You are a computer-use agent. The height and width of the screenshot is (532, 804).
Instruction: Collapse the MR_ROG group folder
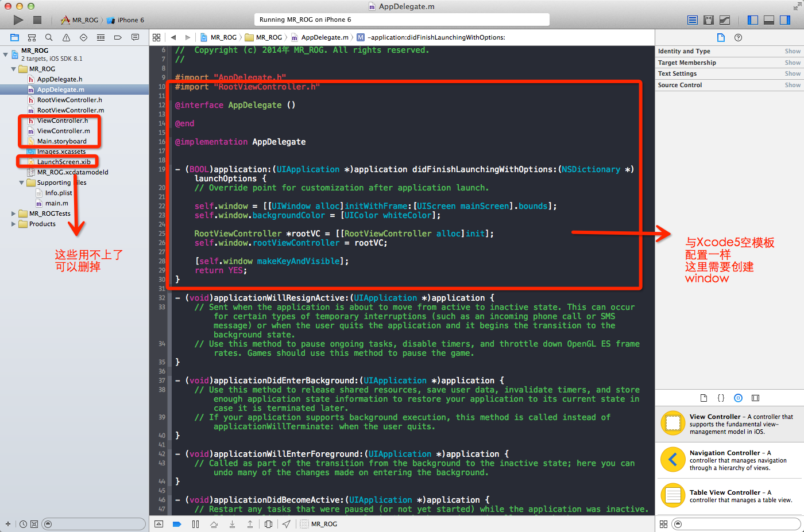13,69
